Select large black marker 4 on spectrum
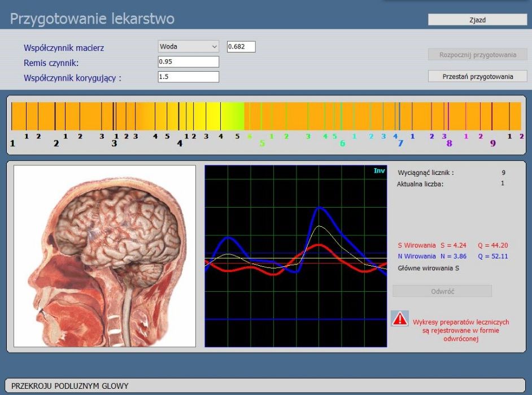 click(180, 143)
